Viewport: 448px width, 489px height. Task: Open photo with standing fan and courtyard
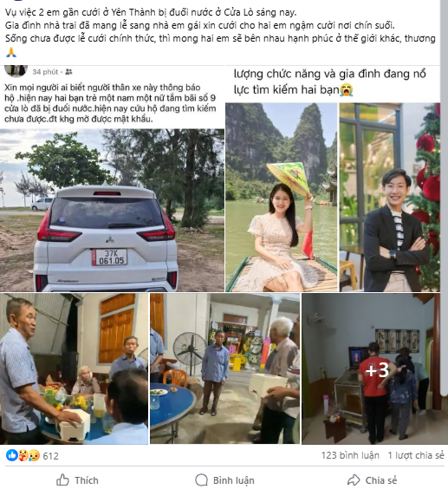point(224,368)
